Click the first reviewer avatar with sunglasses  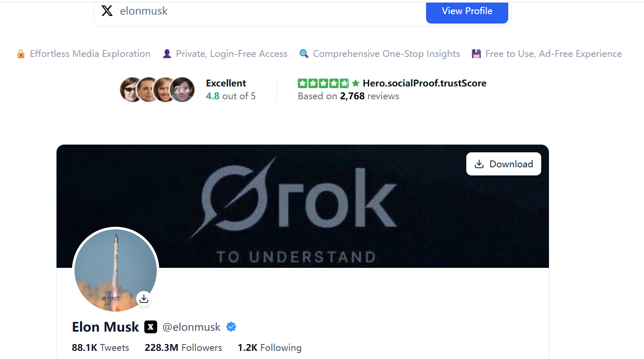pyautogui.click(x=130, y=90)
